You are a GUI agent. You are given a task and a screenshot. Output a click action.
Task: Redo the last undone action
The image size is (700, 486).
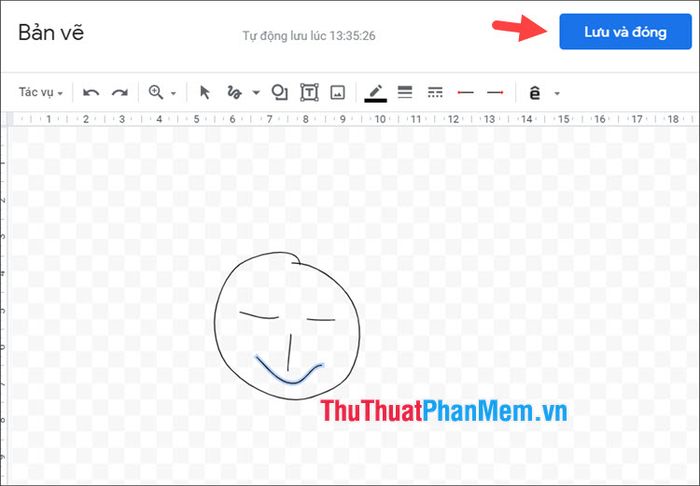coord(120,92)
